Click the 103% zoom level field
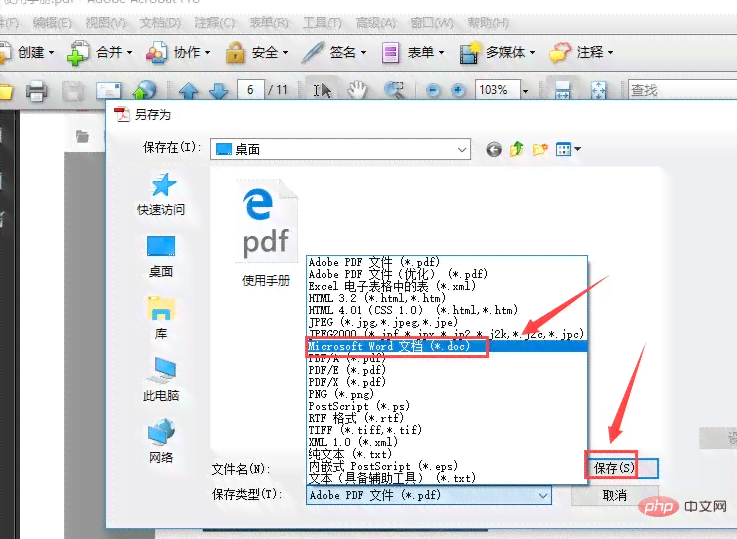 [x=497, y=90]
